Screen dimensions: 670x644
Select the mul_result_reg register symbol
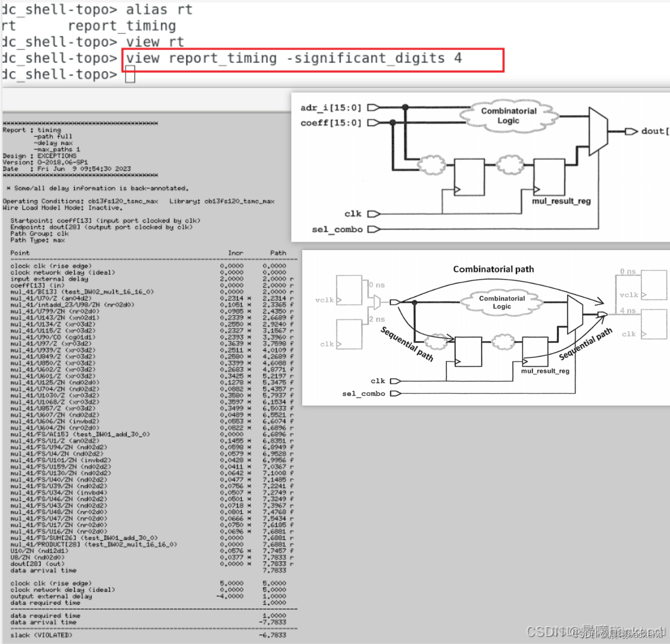click(549, 178)
